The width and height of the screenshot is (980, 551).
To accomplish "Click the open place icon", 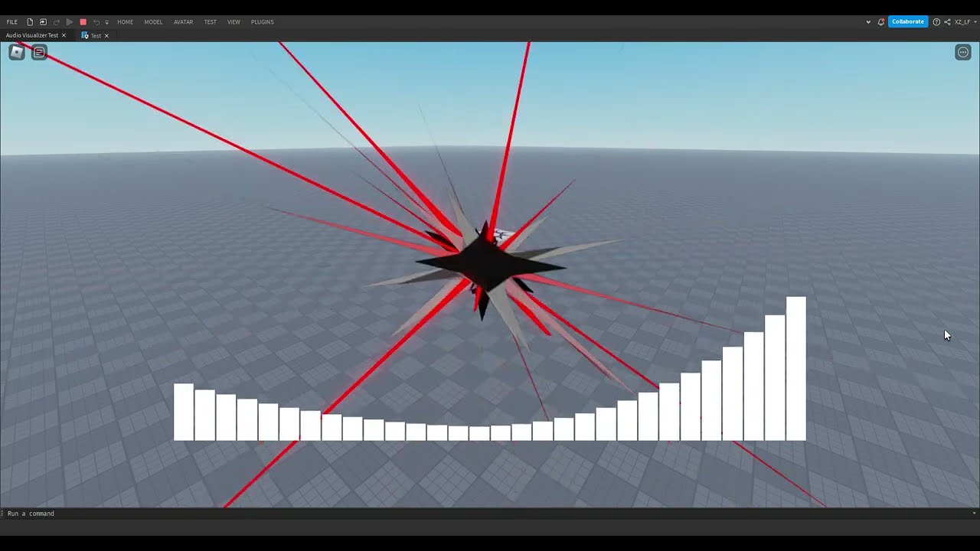I will [x=43, y=22].
